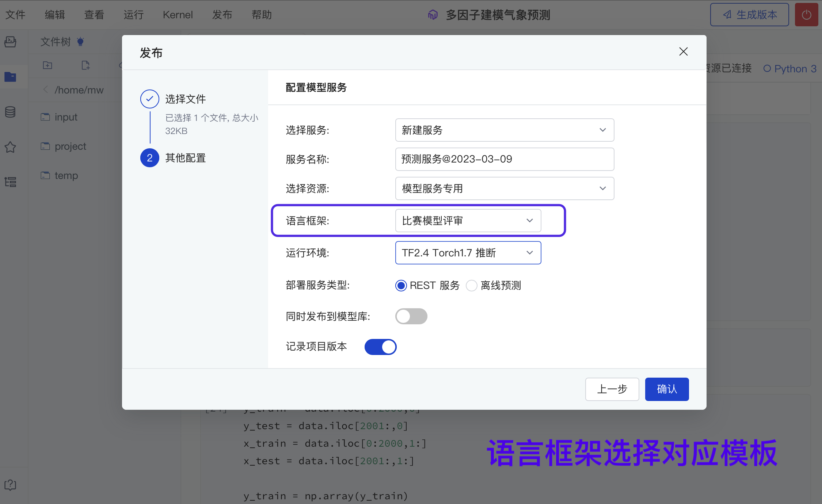This screenshot has width=822, height=504.
Task: Open the file tree sidebar icon
Action: pos(10,77)
